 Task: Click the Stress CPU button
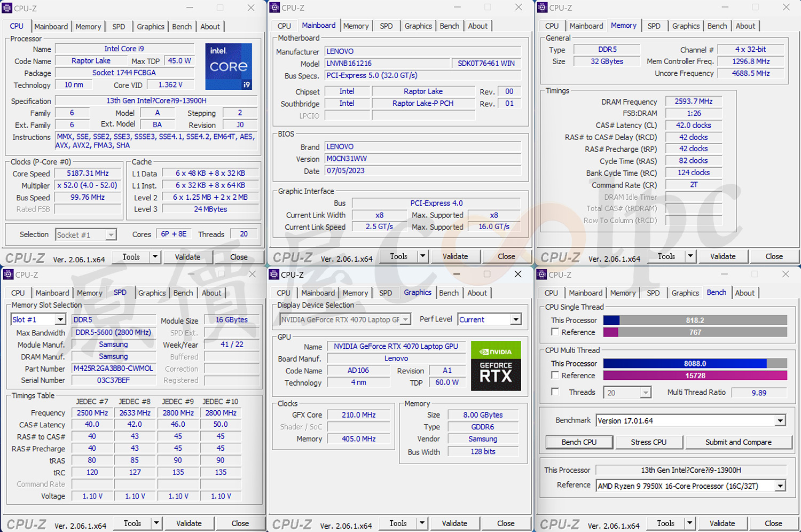pos(648,442)
